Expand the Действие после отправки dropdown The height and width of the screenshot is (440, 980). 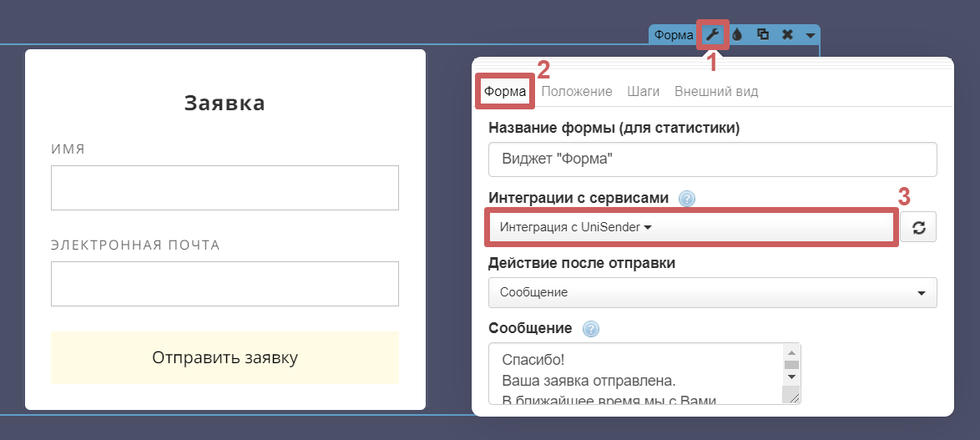(712, 293)
